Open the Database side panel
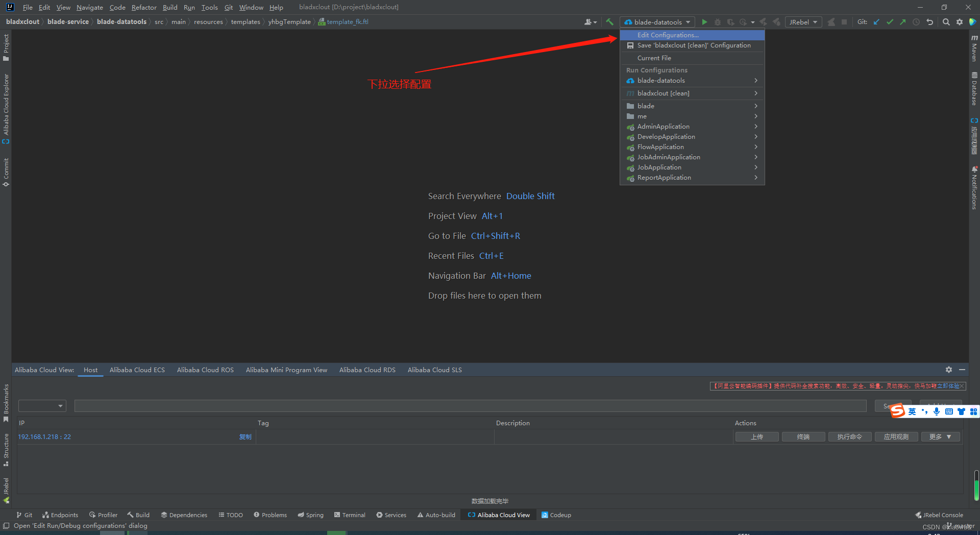This screenshot has height=535, width=980. 974,89
